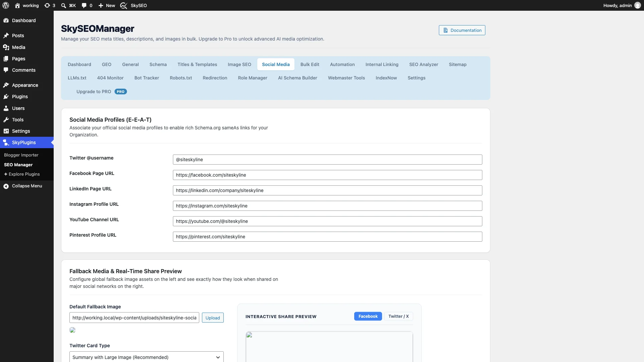Open the Bulk Edit tab

[310, 64]
